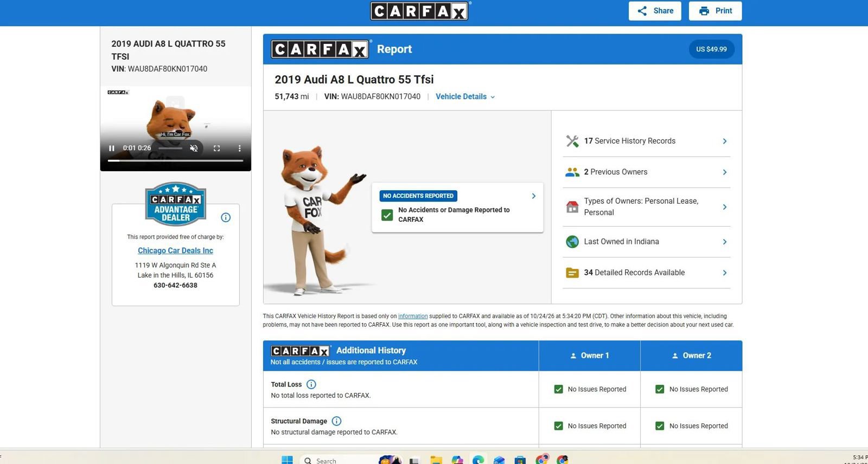This screenshot has height=464, width=868.
Task: Open the Chicago Car Deals Inc link
Action: [175, 250]
